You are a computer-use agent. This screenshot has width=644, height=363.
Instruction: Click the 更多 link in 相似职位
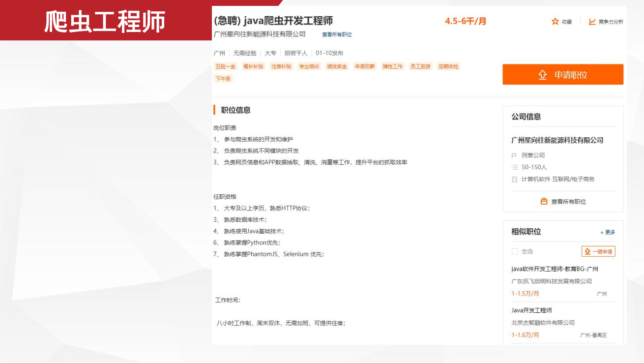pyautogui.click(x=608, y=232)
